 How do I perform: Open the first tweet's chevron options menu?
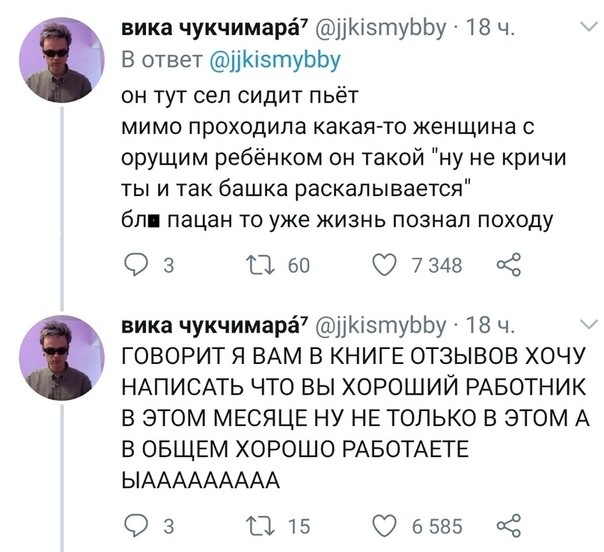coord(587,33)
